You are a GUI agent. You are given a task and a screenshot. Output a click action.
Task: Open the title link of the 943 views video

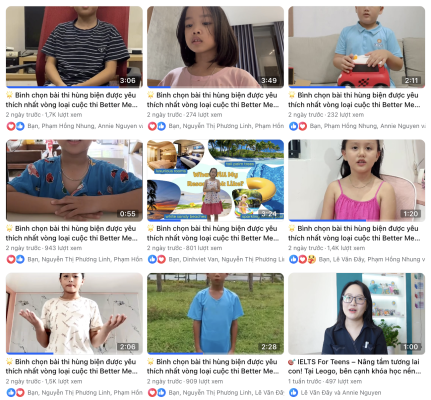(72, 233)
